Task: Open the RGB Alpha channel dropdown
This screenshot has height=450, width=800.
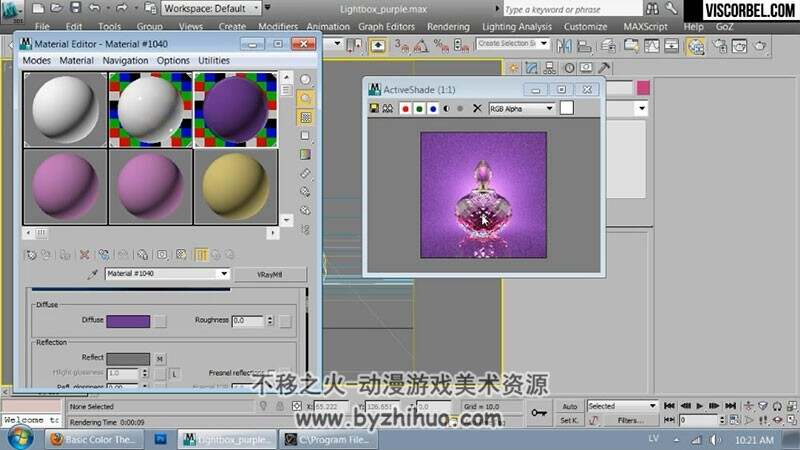Action: pyautogui.click(x=521, y=109)
